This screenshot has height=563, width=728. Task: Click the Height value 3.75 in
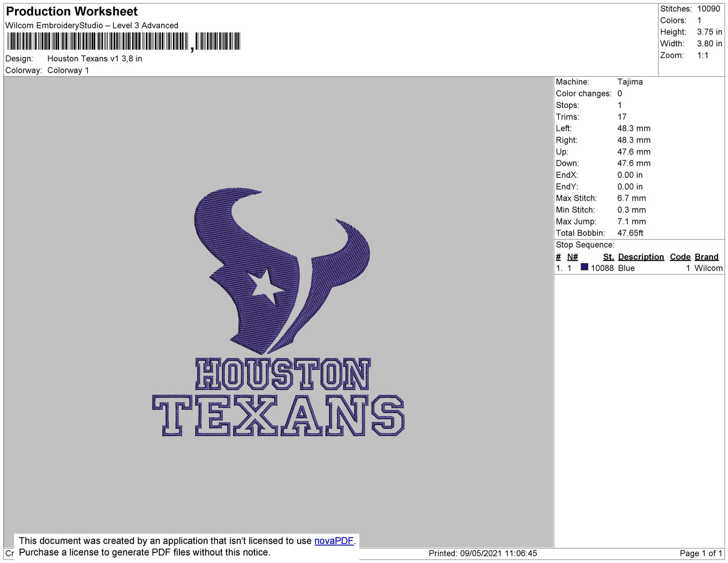[x=709, y=32]
